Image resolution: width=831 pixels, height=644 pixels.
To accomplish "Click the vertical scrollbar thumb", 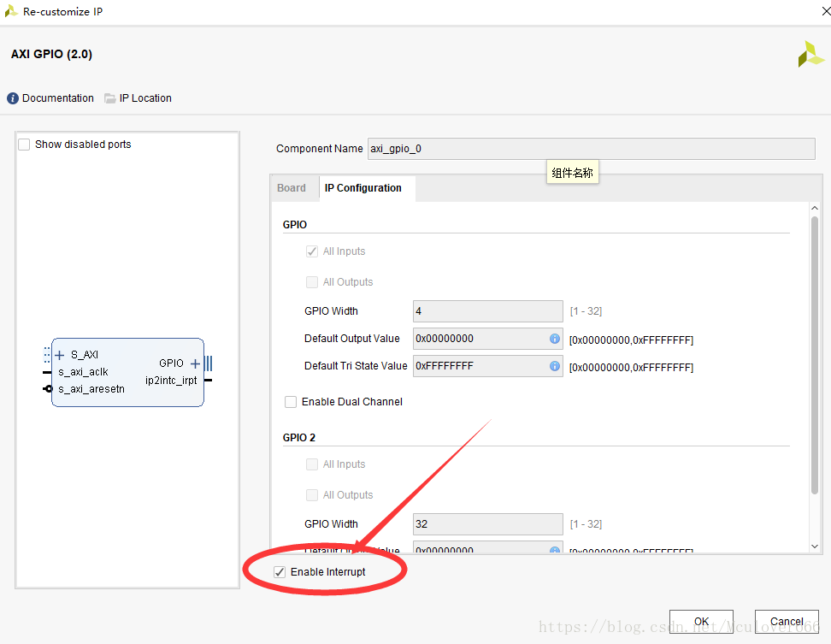I will coord(815,355).
